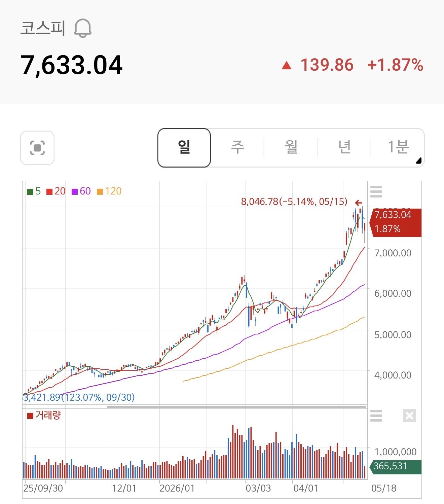Toggle the 60-day moving average legend
The image size is (444, 504).
point(81,191)
